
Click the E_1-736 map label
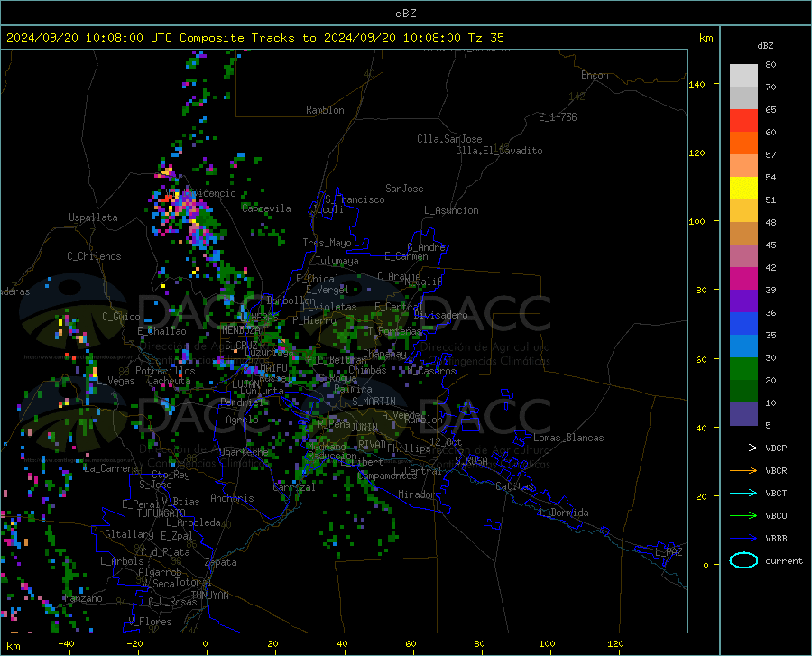[x=558, y=117]
